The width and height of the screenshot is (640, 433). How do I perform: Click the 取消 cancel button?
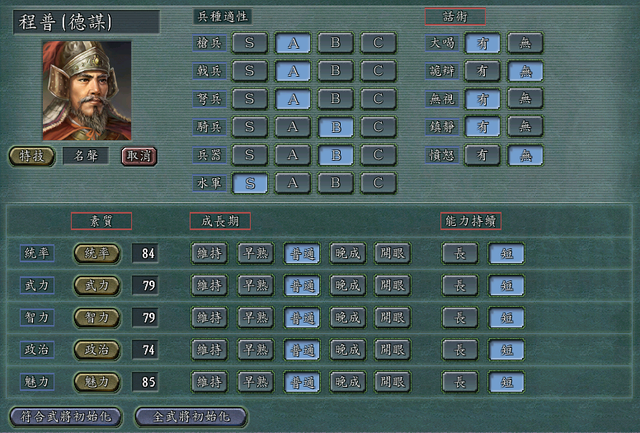tap(139, 156)
